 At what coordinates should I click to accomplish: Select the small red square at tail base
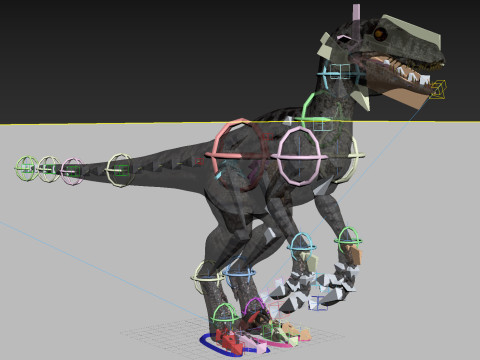pyautogui.click(x=199, y=162)
